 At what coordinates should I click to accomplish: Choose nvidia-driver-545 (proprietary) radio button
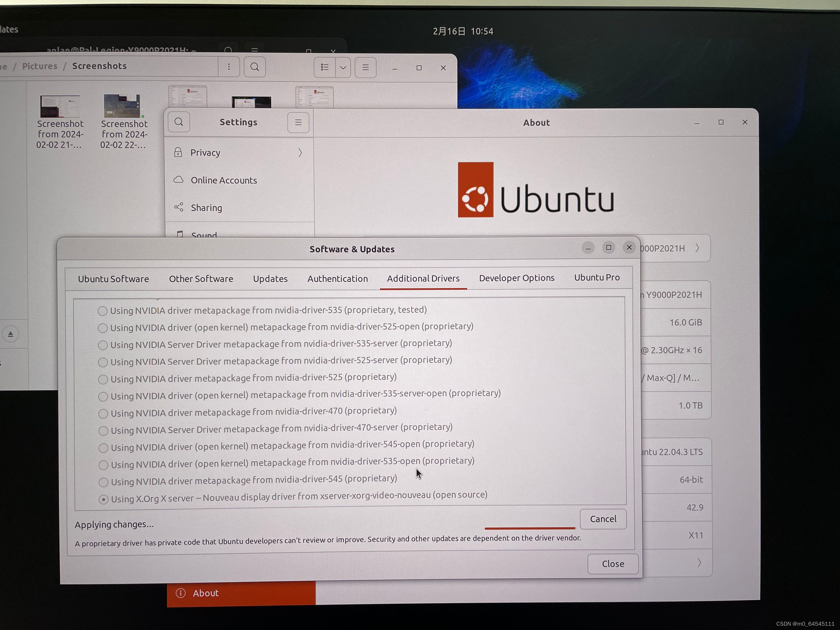(x=103, y=482)
